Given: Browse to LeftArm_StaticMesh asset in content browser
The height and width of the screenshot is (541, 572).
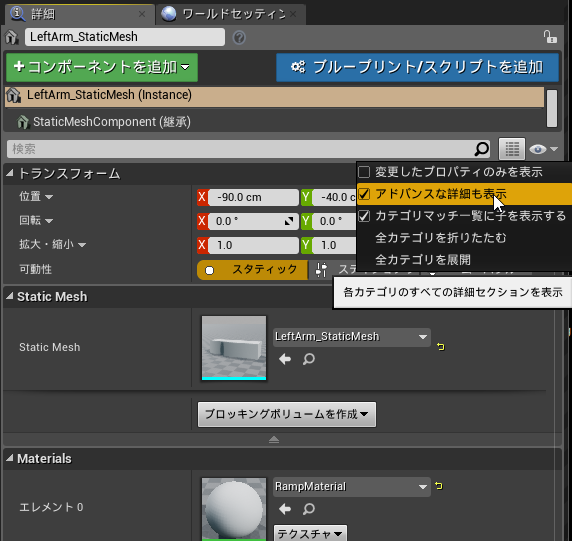Looking at the screenshot, I should coord(309,359).
